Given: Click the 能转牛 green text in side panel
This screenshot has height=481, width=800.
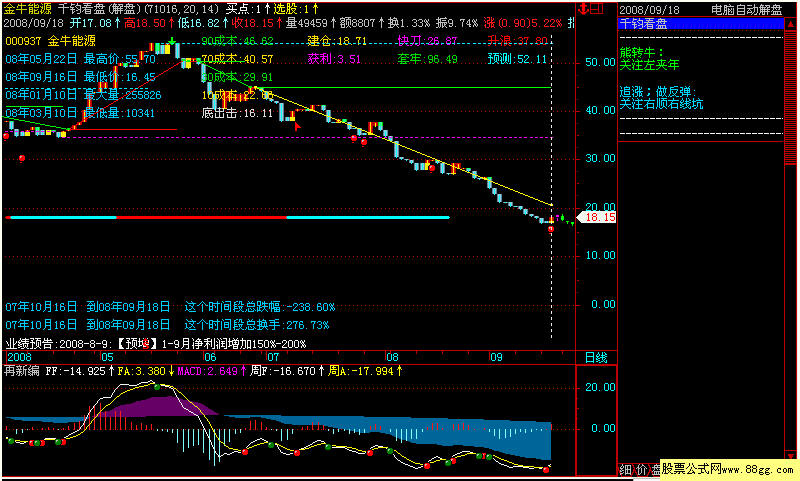Looking at the screenshot, I should 641,52.
